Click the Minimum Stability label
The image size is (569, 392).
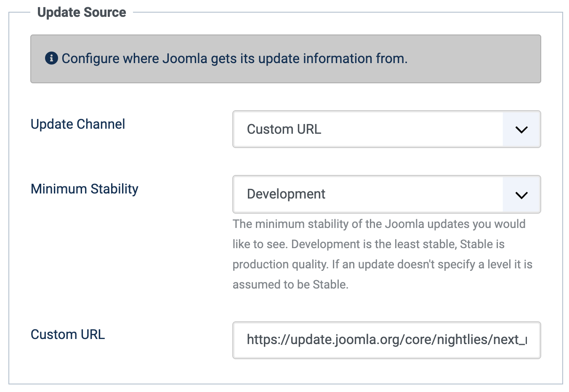[85, 189]
